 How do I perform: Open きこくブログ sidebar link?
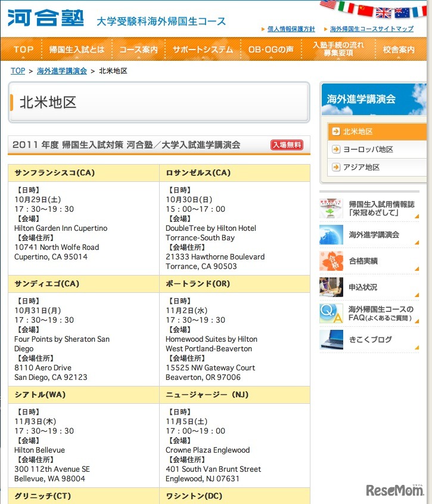371,339
